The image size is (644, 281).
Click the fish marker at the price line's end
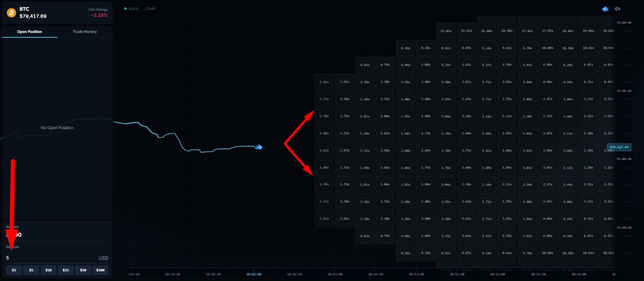click(259, 147)
